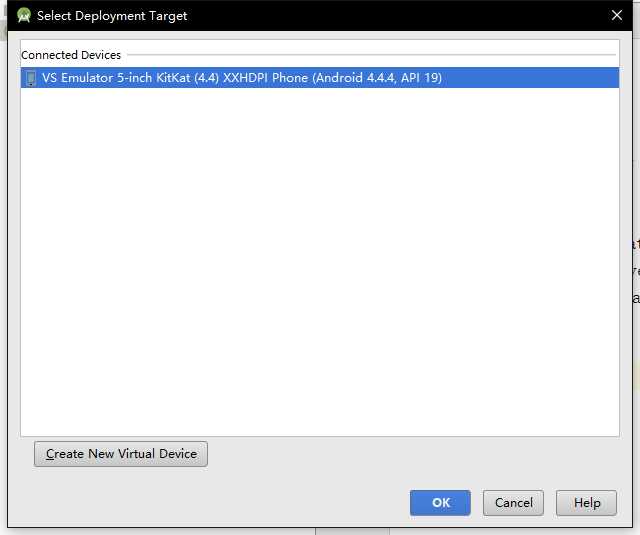Viewport: 640px width, 535px height.
Task: Close the Select Deployment Target dialog
Action: (x=617, y=16)
